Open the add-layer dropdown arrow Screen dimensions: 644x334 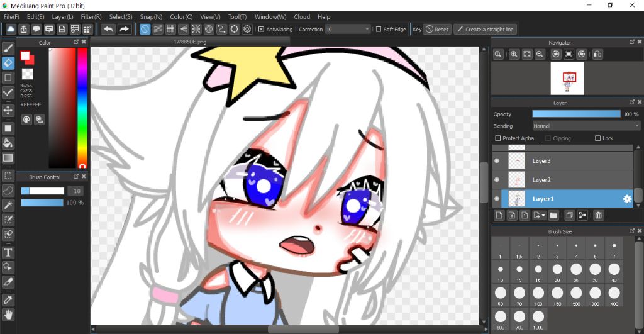[543, 215]
